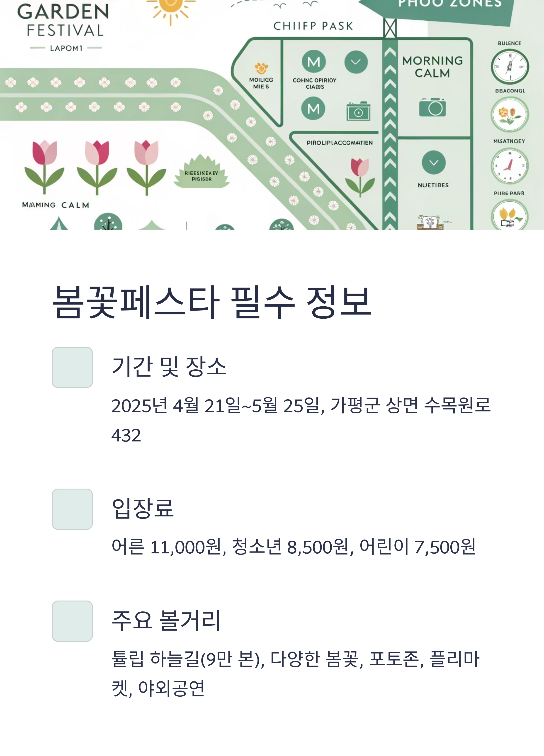Image resolution: width=544 pixels, height=756 pixels.
Task: Click the camera icon under Morning Calm
Action: coord(432,107)
